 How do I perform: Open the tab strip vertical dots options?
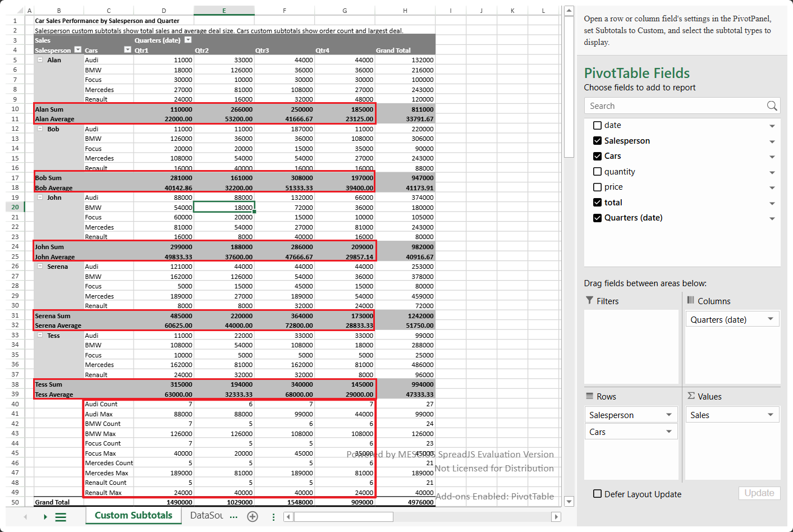273,517
